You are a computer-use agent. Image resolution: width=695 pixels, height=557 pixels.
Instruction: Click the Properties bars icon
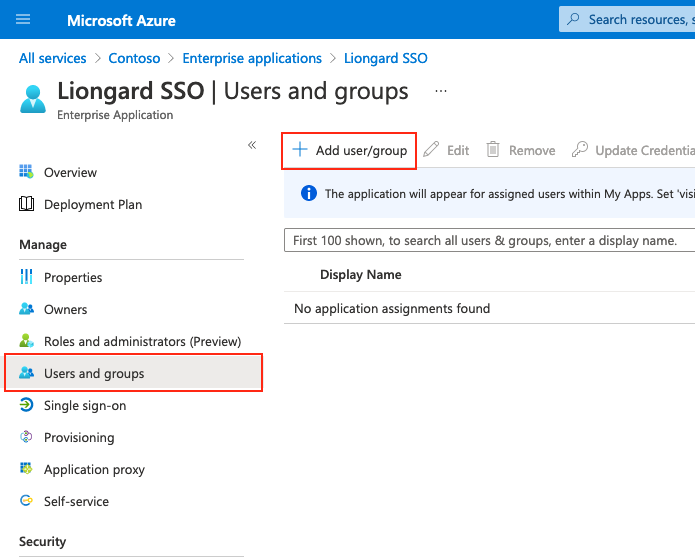[x=26, y=277]
